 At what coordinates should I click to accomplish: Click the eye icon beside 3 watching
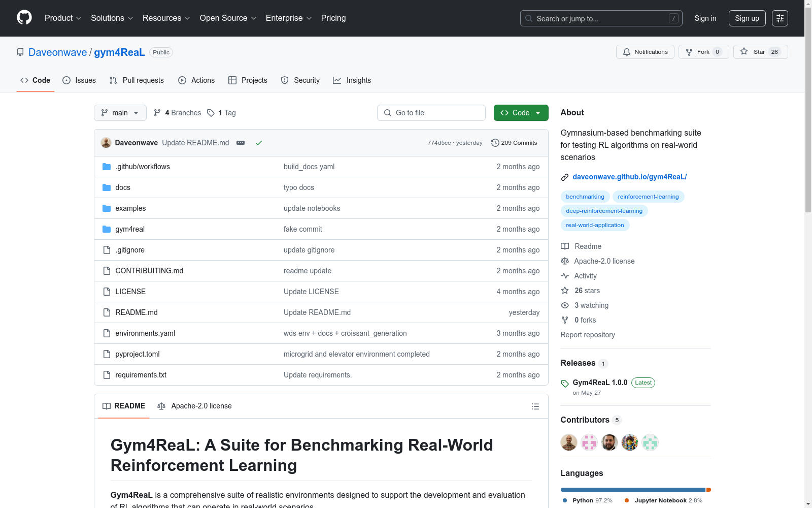(565, 305)
